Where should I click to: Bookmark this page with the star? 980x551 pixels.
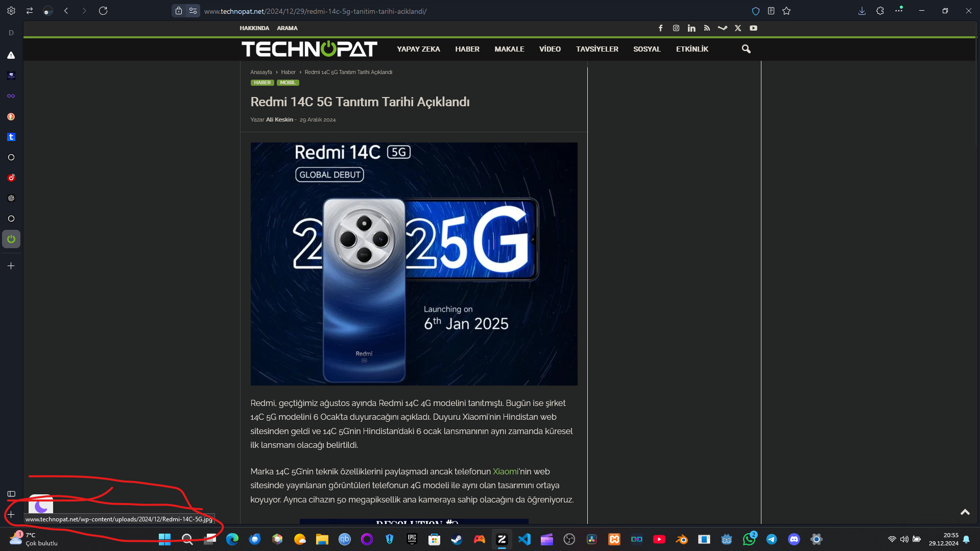pos(786,11)
